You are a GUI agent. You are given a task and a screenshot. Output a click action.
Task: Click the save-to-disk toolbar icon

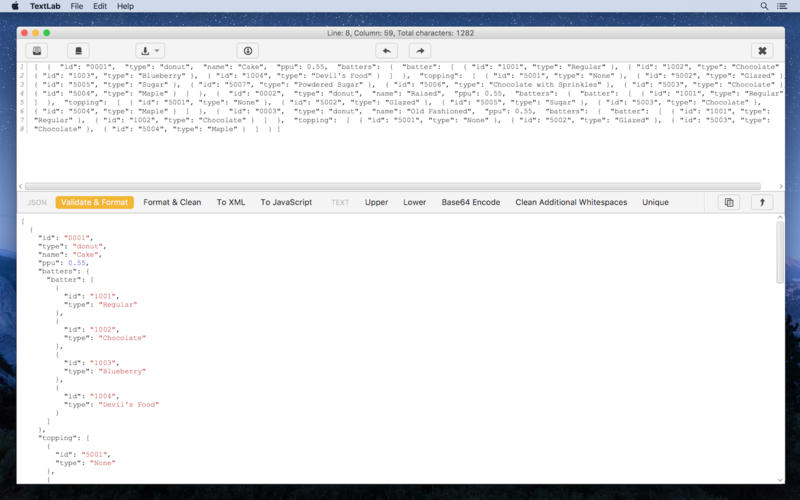37,51
